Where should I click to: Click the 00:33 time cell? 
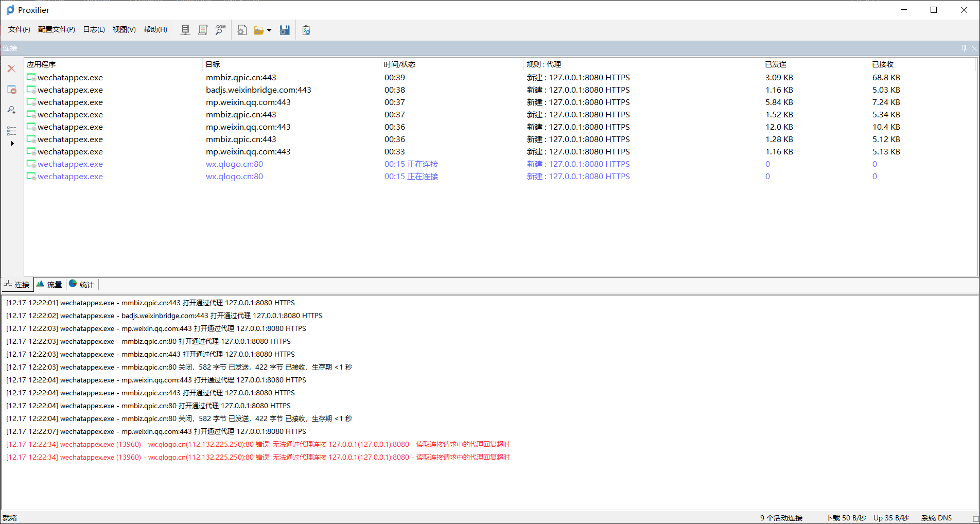pyautogui.click(x=395, y=152)
